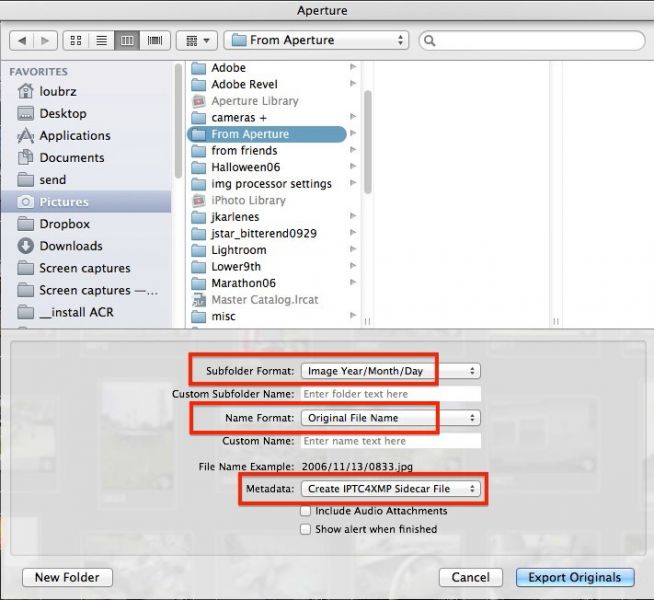Screen dimensions: 654x600
Task: Expand the Halloween06 folder arrow
Action: (x=353, y=166)
